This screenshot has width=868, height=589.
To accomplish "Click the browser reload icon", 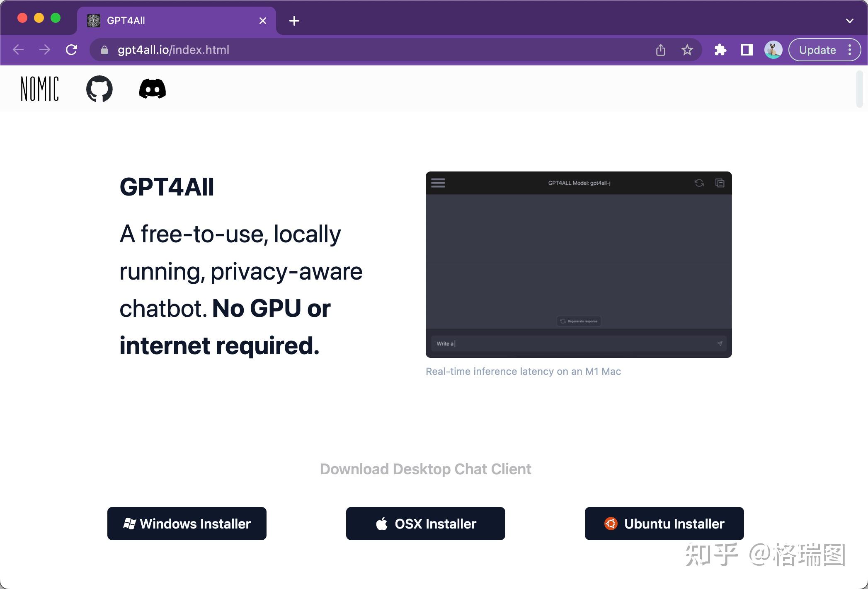I will 72,50.
